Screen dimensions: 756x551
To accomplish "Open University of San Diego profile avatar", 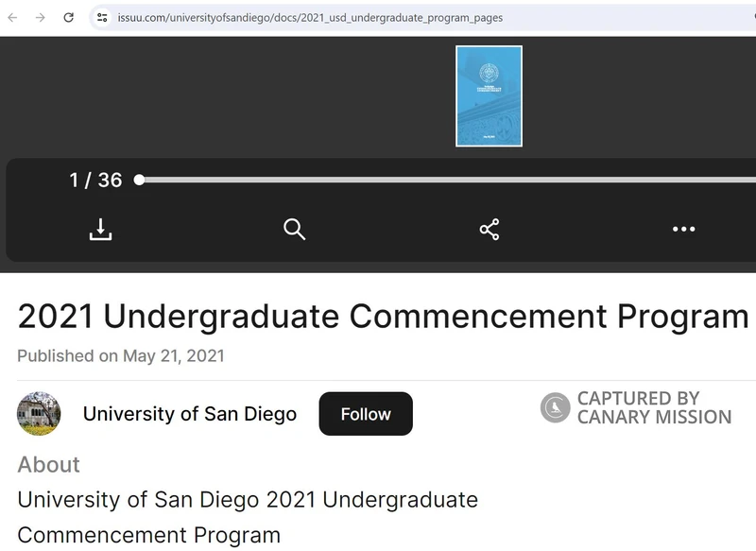I will (x=39, y=414).
